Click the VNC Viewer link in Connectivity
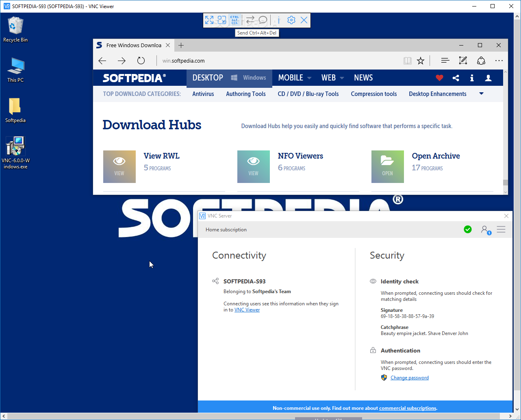521x420 pixels. [247, 310]
